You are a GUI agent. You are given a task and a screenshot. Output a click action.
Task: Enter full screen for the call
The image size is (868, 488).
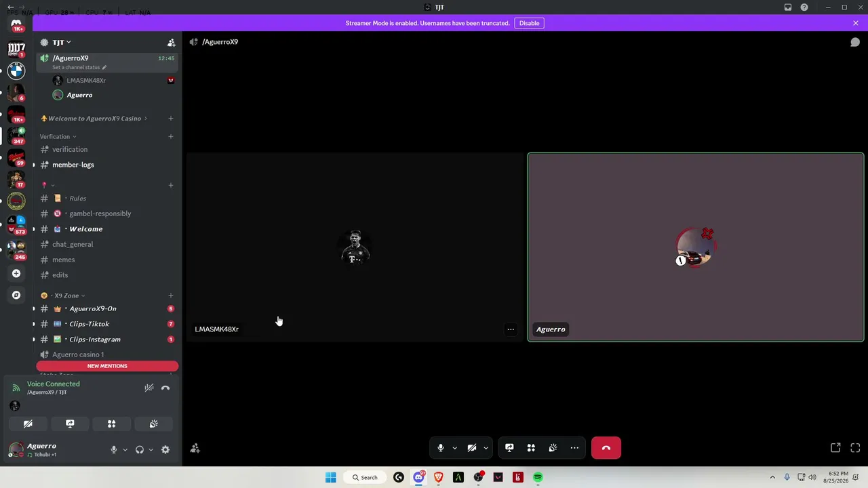(855, 448)
